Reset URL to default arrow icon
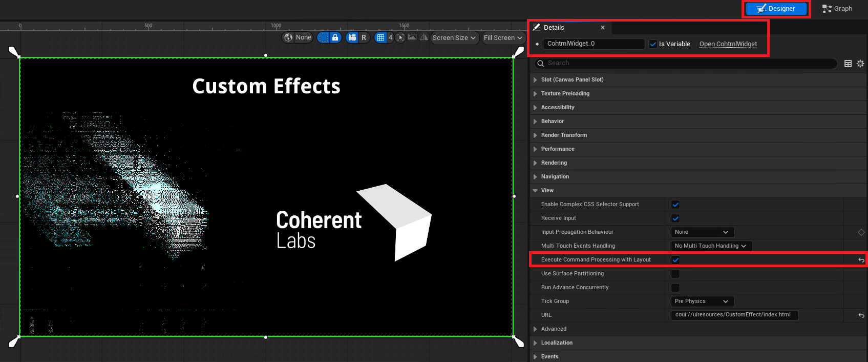868x362 pixels. pyautogui.click(x=861, y=315)
